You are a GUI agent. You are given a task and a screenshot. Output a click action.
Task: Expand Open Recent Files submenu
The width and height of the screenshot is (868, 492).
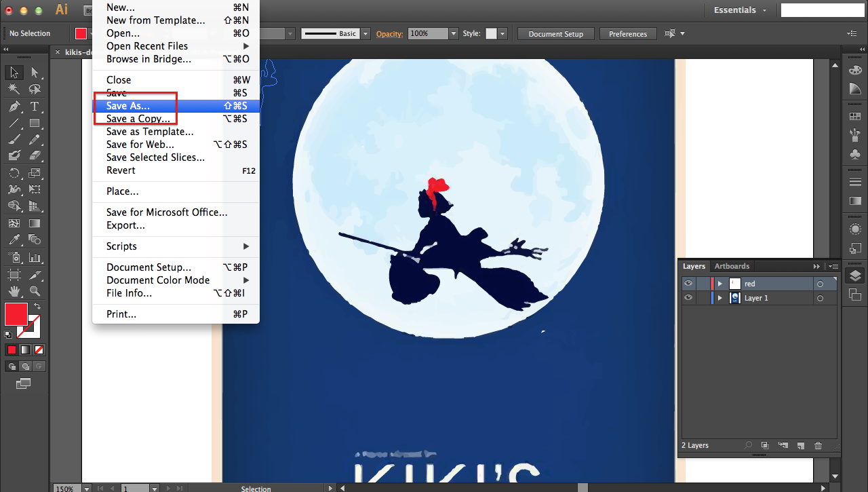tap(176, 46)
